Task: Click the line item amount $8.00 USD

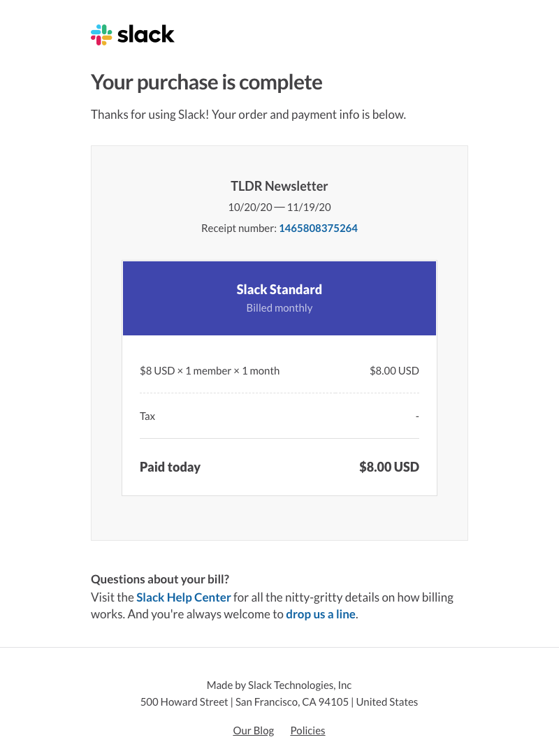Action: pos(394,371)
